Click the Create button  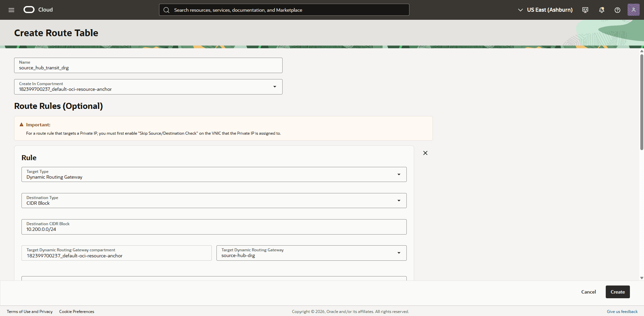click(x=617, y=292)
